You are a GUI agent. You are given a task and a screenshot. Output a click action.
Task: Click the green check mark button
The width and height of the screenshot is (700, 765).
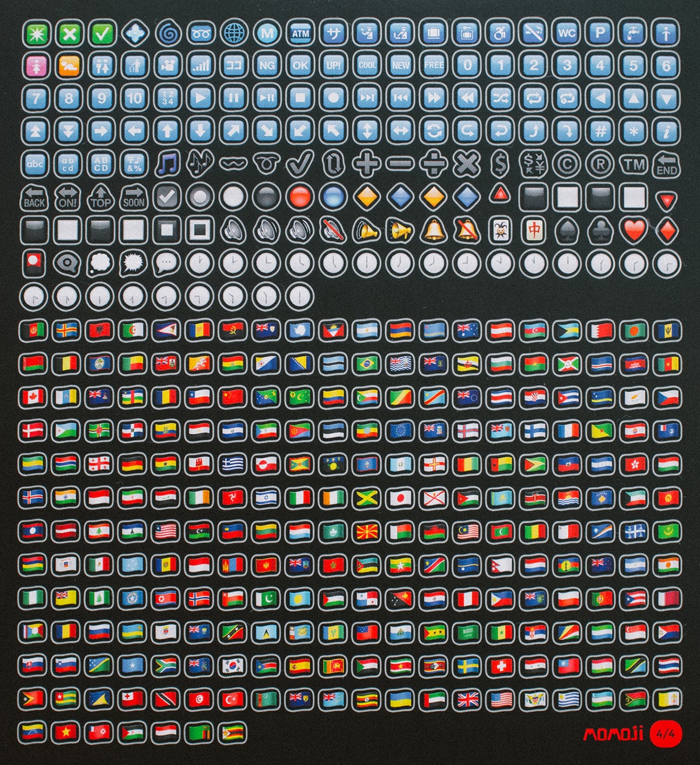pyautogui.click(x=101, y=33)
